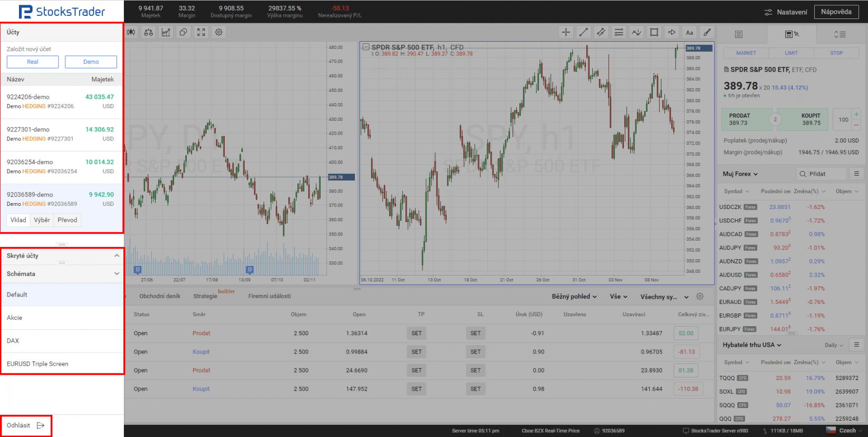Open the Firemní události tab
The width and height of the screenshot is (868, 437).
269,296
